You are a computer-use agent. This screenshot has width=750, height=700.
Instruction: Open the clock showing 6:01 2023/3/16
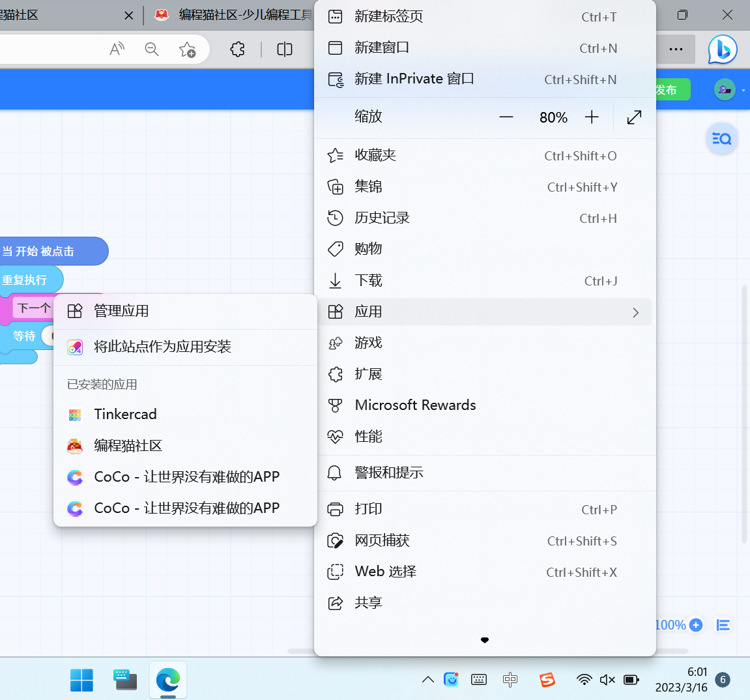click(681, 679)
